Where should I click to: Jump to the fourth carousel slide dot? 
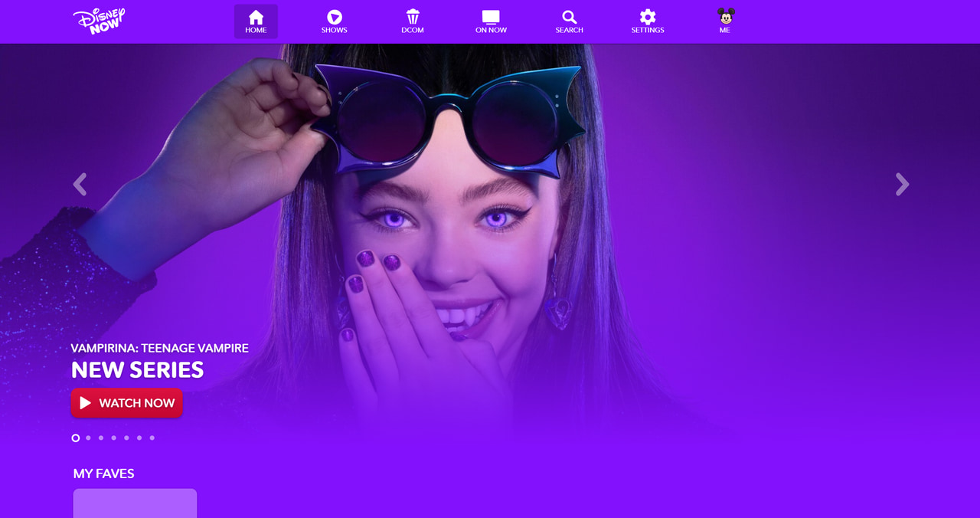114,438
